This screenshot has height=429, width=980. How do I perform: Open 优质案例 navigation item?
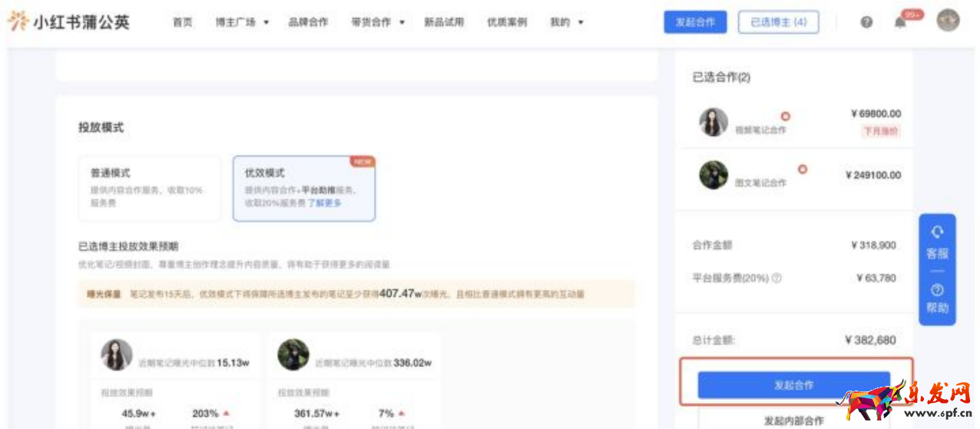[x=507, y=22]
